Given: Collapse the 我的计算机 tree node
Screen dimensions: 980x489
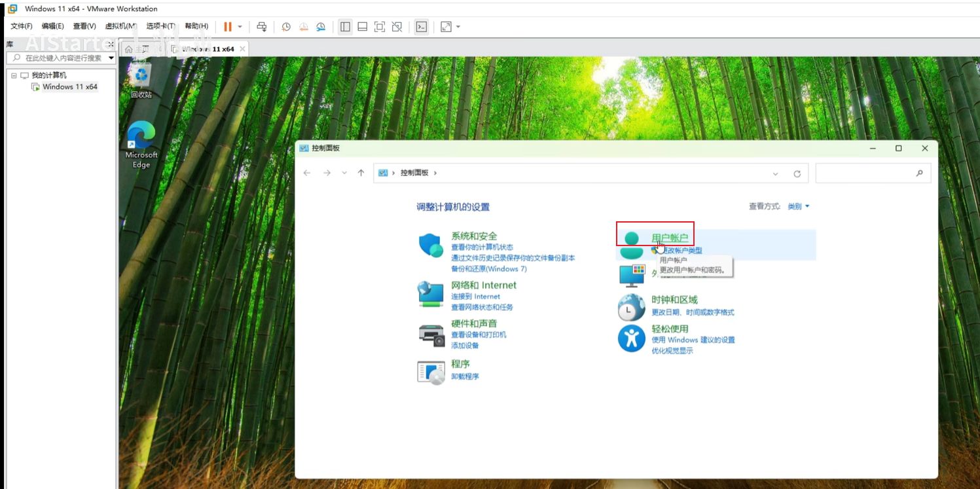Looking at the screenshot, I should (x=14, y=75).
